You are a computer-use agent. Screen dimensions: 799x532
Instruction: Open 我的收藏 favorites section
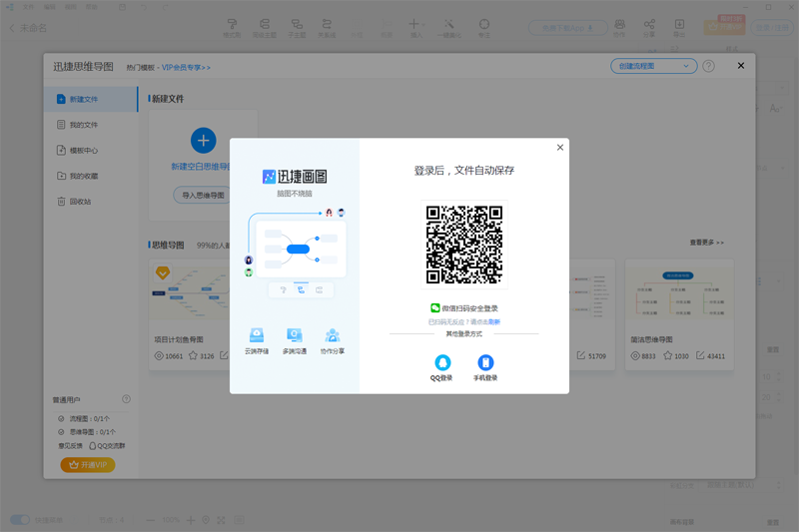(x=84, y=177)
